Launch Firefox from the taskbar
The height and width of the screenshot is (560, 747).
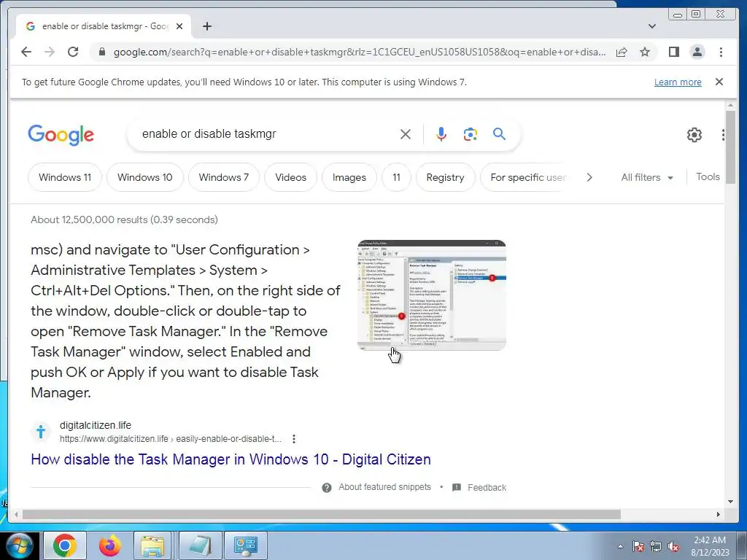pos(109,545)
